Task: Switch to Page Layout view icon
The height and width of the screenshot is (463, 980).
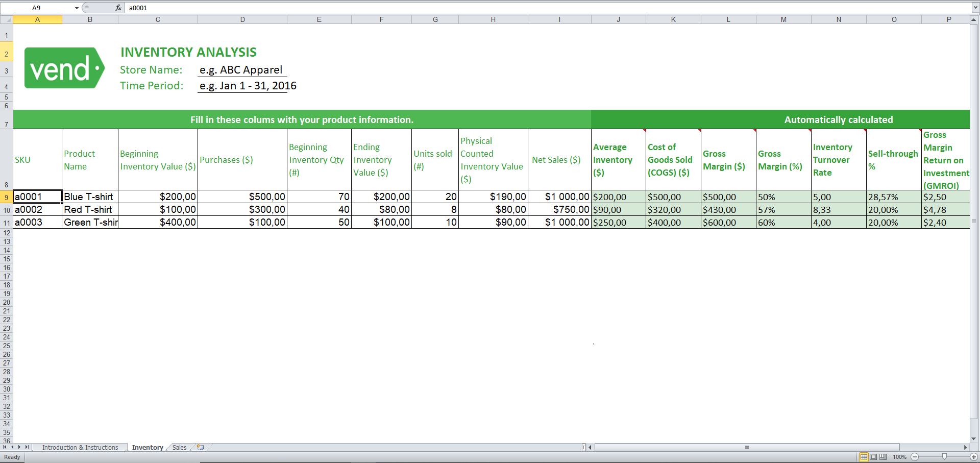Action: (873, 457)
